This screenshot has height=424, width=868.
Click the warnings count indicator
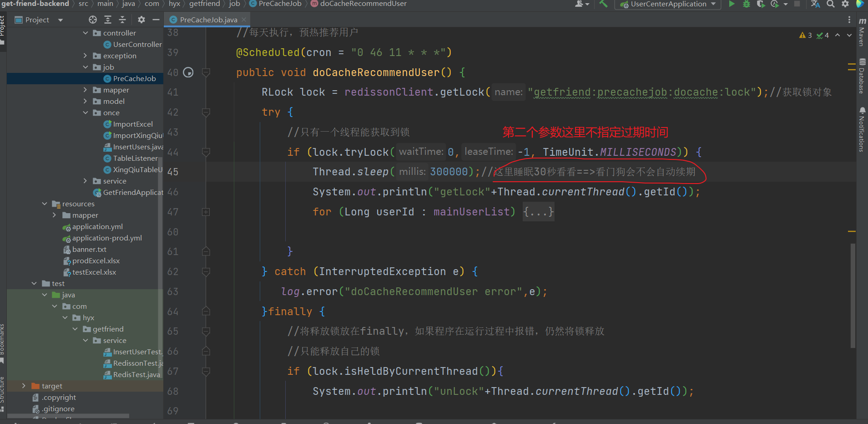point(805,35)
